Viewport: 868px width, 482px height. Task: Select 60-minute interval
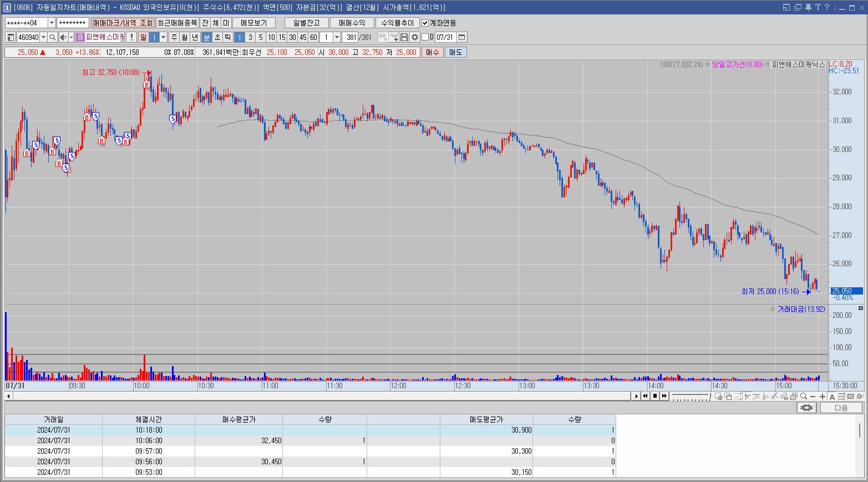[313, 37]
